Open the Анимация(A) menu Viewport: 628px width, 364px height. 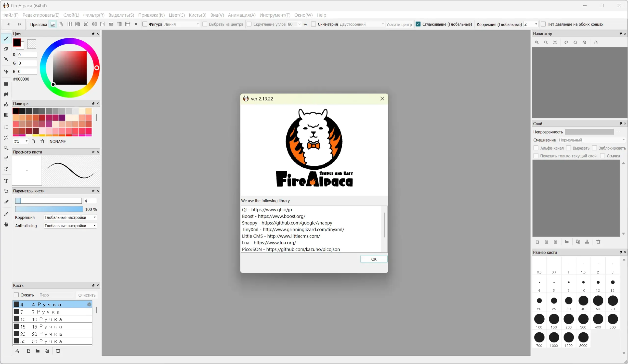(241, 15)
